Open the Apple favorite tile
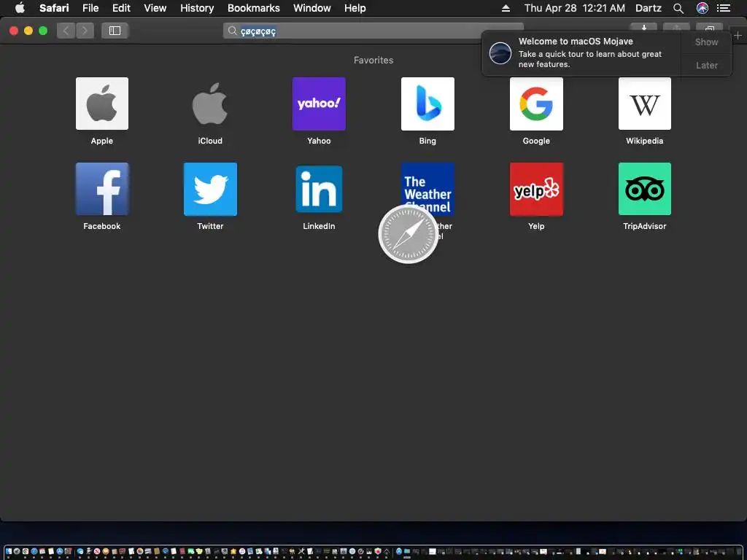Image resolution: width=747 pixels, height=560 pixels. 102,104
